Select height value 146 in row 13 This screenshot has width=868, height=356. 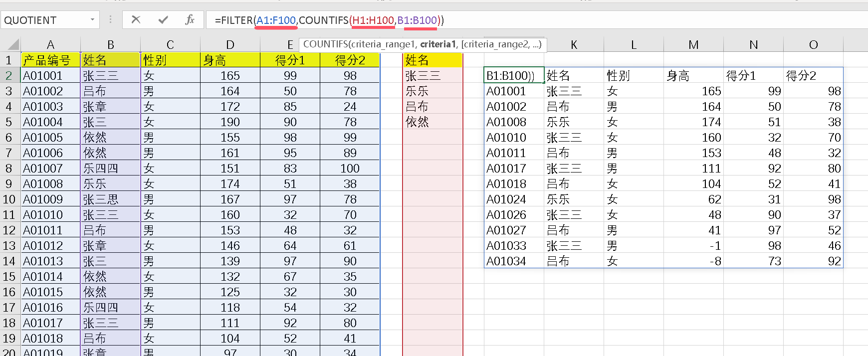coord(230,245)
